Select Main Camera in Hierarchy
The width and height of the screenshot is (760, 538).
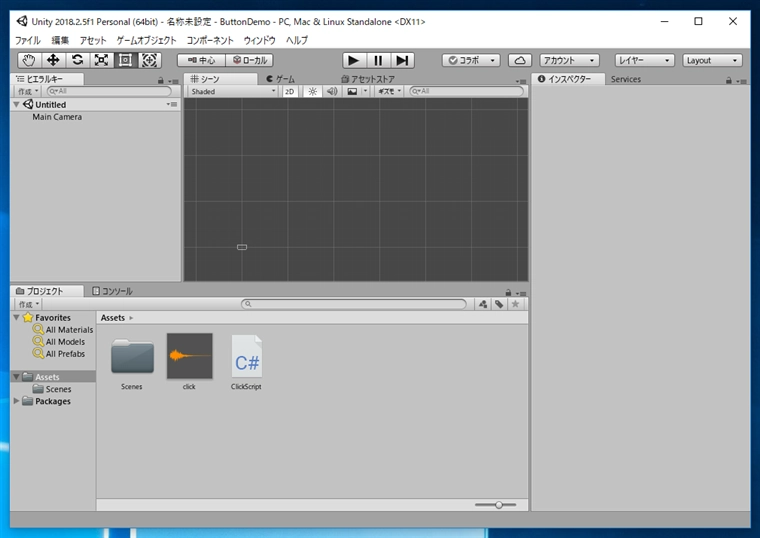click(57, 117)
